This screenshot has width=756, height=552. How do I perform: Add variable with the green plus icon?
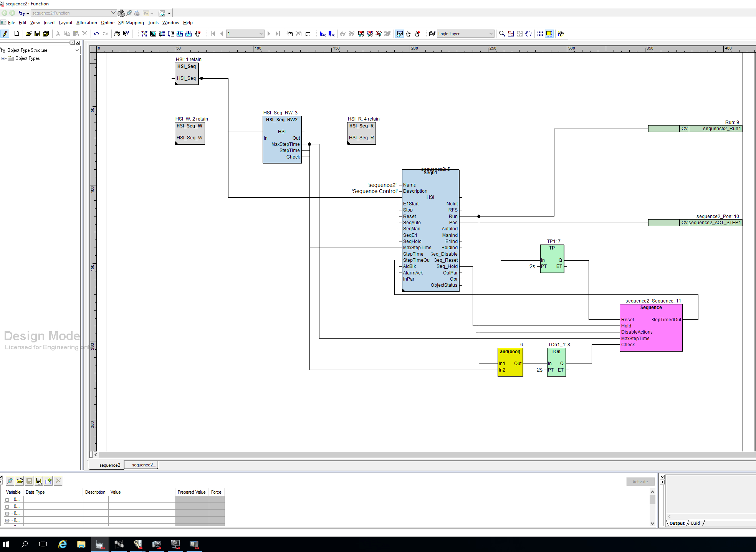pos(48,481)
